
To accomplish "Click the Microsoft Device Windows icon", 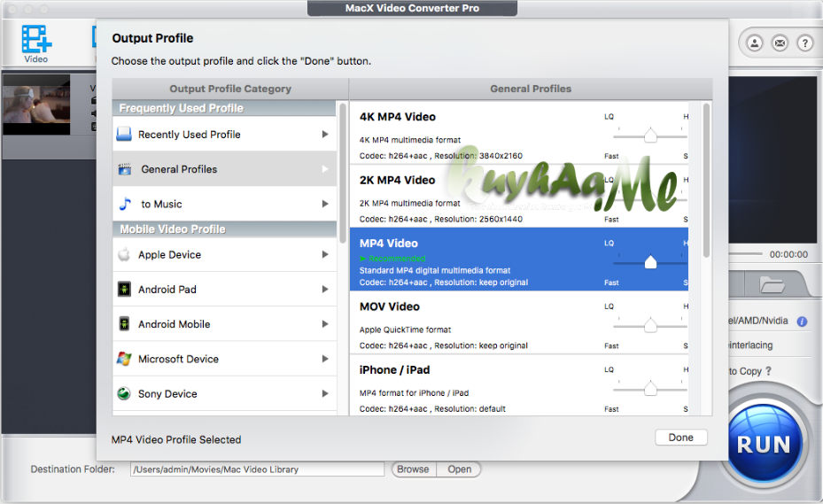I will [124, 359].
